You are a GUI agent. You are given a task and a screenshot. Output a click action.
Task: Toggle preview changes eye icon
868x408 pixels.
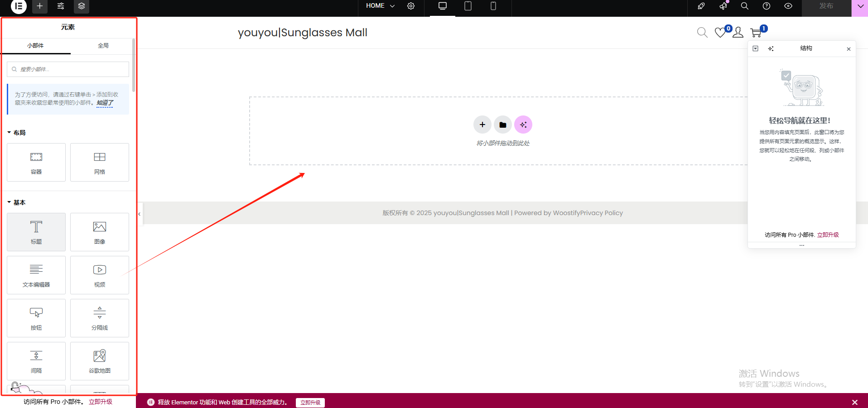(x=788, y=6)
